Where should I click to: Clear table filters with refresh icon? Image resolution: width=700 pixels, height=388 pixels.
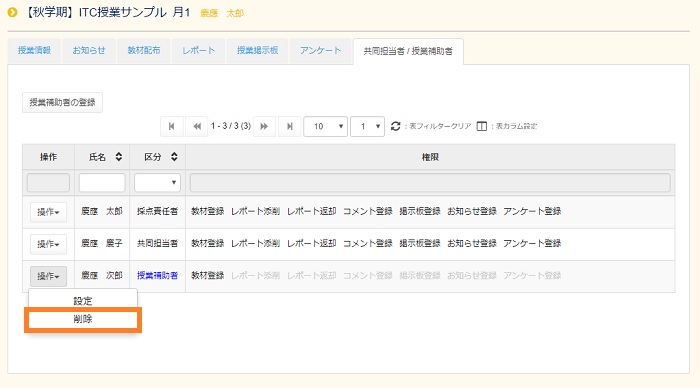[x=395, y=126]
